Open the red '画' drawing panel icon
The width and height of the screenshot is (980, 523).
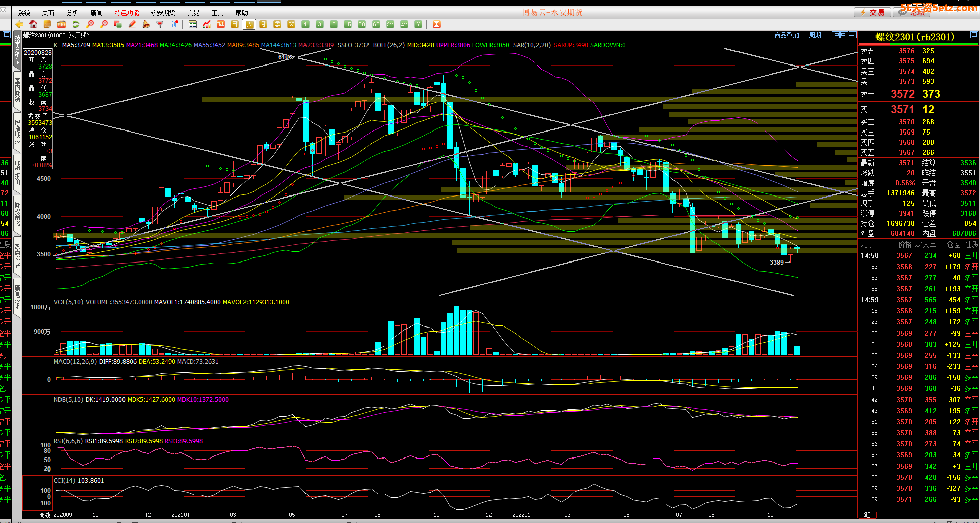[x=437, y=24]
